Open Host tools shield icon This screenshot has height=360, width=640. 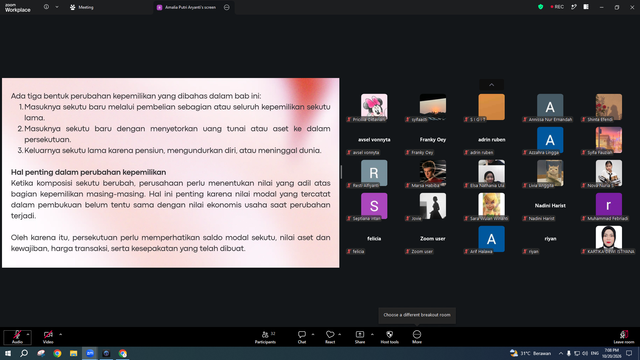point(389,337)
